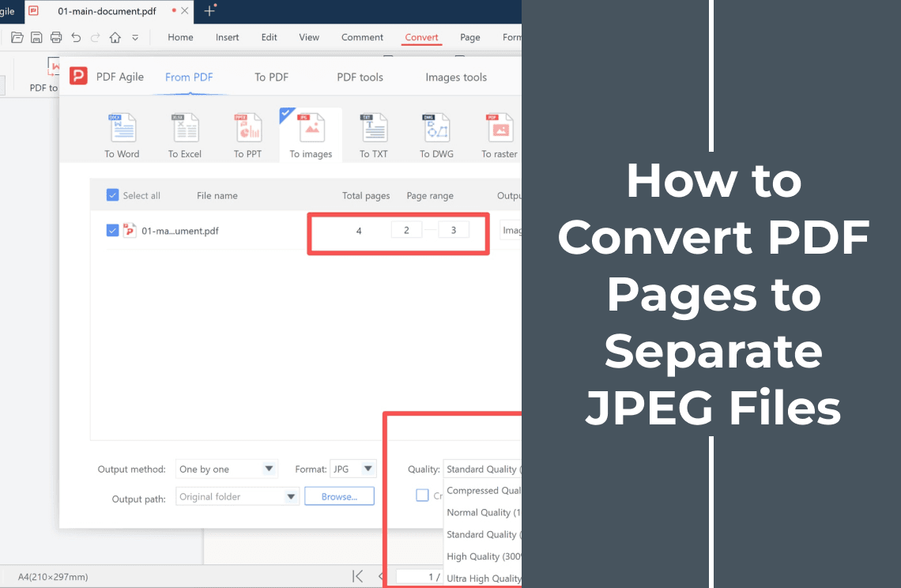Switch to the From PDF tab
Image resolution: width=901 pixels, height=588 pixels.
[x=189, y=77]
